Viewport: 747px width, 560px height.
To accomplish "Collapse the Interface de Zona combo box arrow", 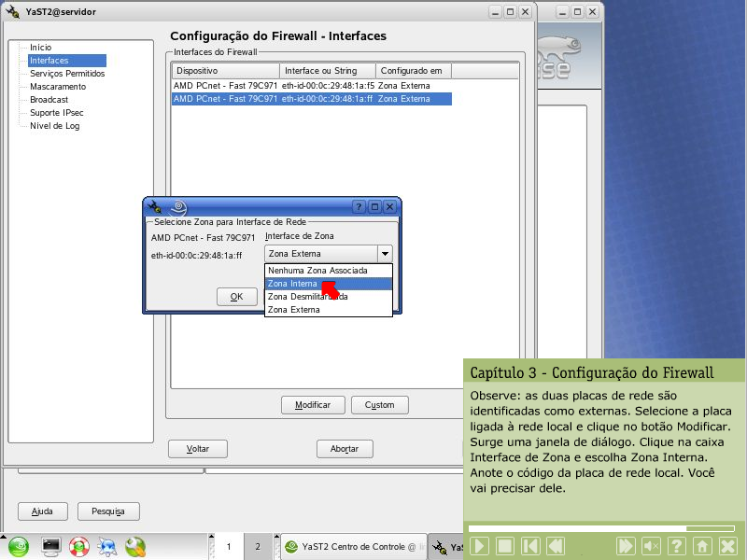I will tap(383, 254).
